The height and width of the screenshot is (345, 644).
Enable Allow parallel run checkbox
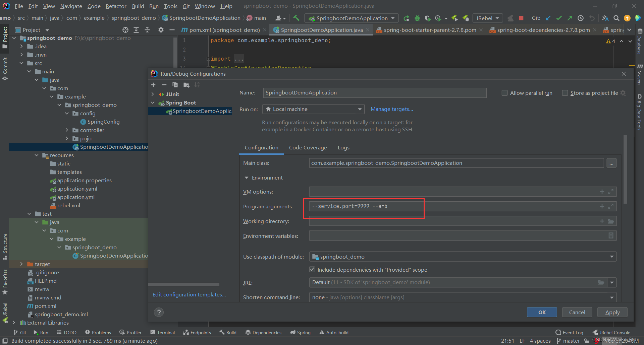tap(504, 93)
